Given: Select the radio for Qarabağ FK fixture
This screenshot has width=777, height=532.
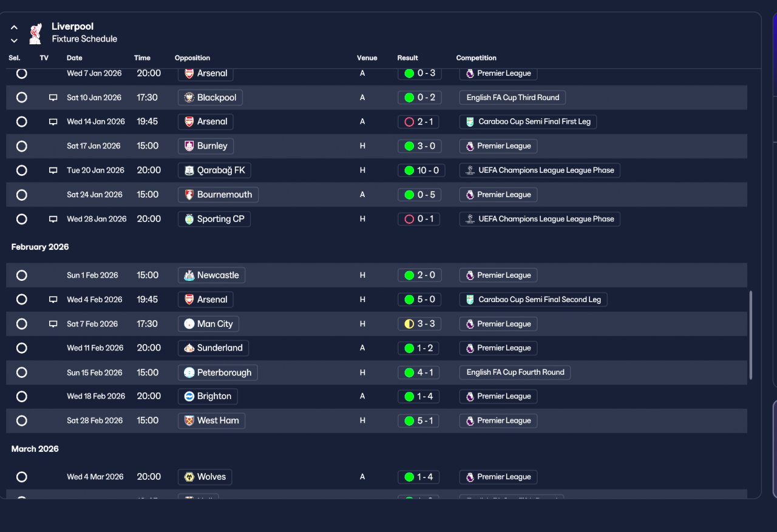Looking at the screenshot, I should click(x=22, y=170).
